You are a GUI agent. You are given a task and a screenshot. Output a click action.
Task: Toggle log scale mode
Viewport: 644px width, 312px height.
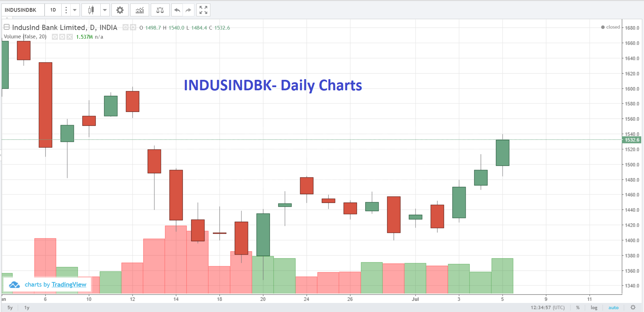[594, 307]
